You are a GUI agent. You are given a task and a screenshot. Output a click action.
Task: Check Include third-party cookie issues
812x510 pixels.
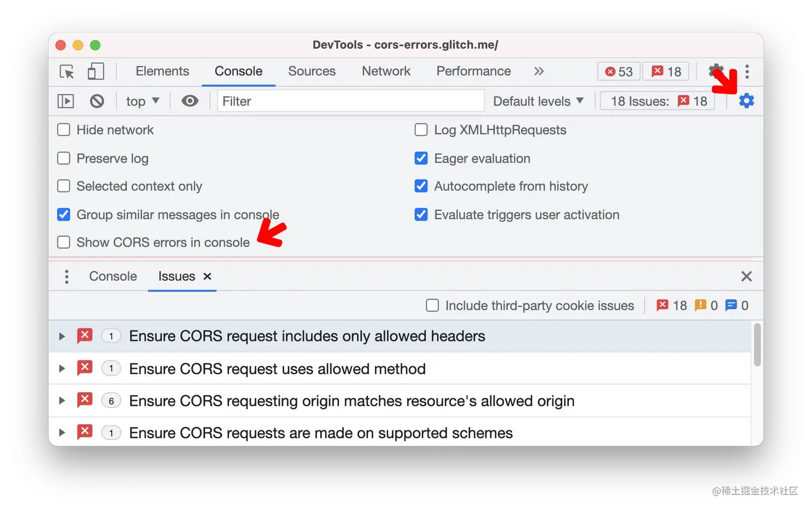pos(432,305)
